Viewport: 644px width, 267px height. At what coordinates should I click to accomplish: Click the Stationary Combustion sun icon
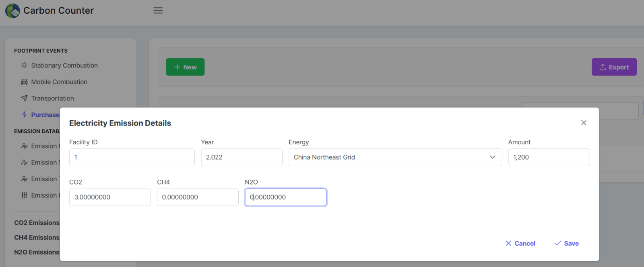[x=24, y=66]
